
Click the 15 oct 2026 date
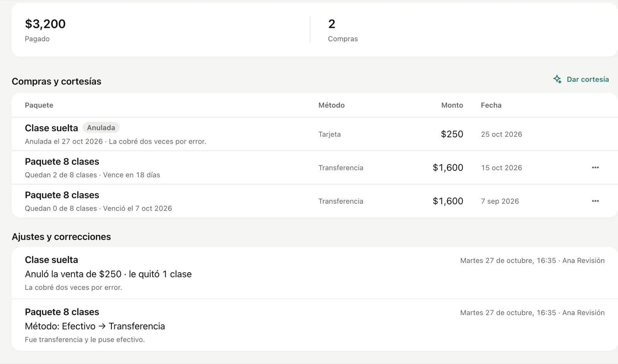pyautogui.click(x=501, y=168)
